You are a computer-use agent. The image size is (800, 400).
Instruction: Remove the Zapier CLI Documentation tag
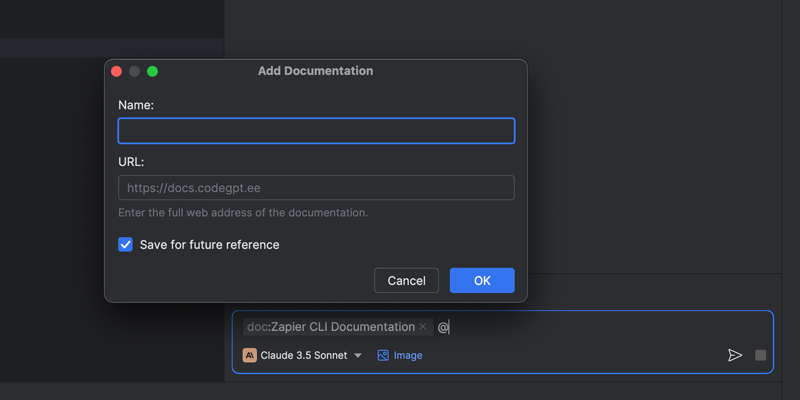tap(423, 327)
